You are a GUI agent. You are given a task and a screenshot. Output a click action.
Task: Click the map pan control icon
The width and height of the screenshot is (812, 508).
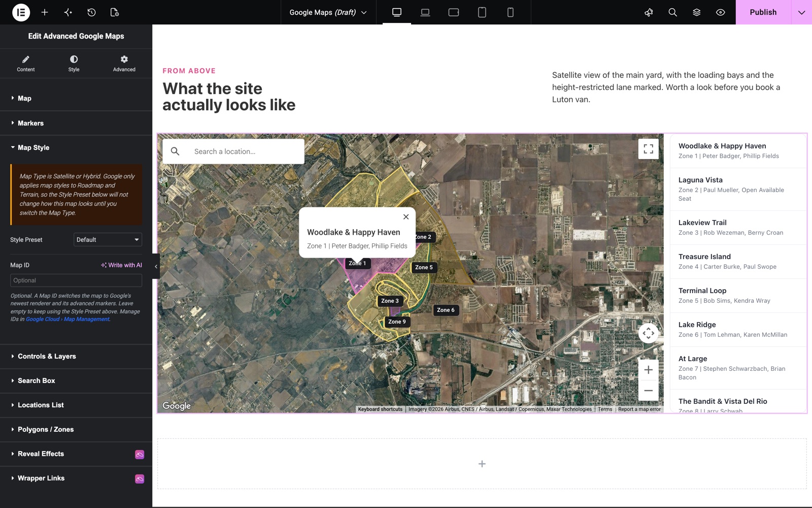click(x=649, y=333)
